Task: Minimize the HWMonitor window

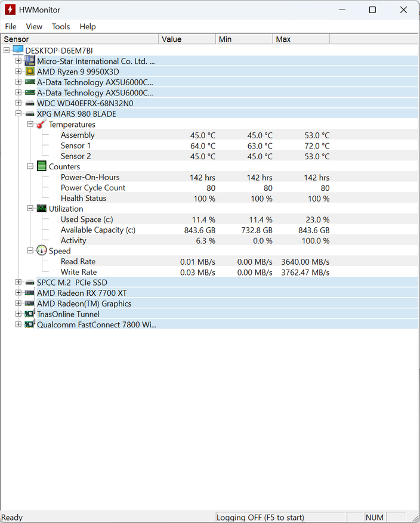Action: click(x=342, y=10)
